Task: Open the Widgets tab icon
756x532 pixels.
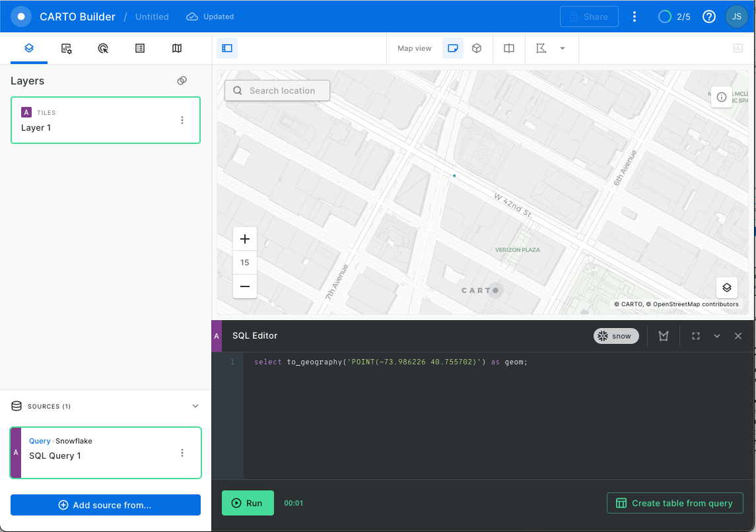Action: click(66, 48)
